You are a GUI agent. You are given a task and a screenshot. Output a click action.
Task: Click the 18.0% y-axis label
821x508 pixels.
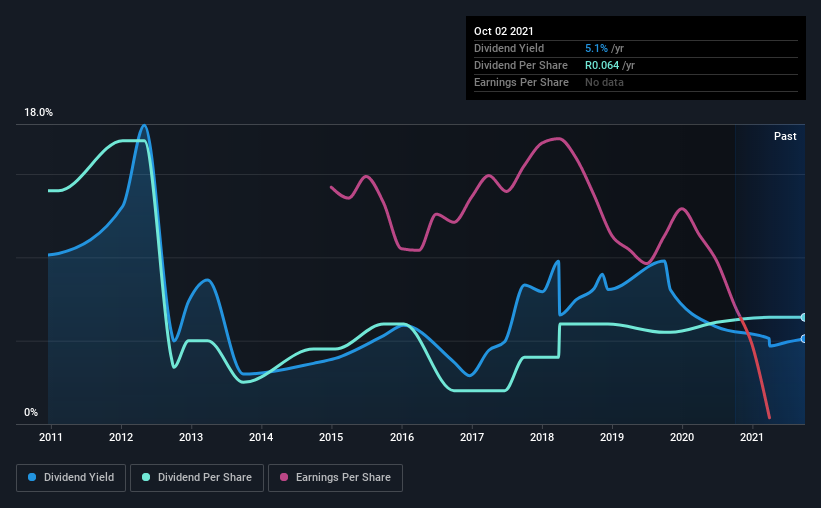pyautogui.click(x=38, y=113)
